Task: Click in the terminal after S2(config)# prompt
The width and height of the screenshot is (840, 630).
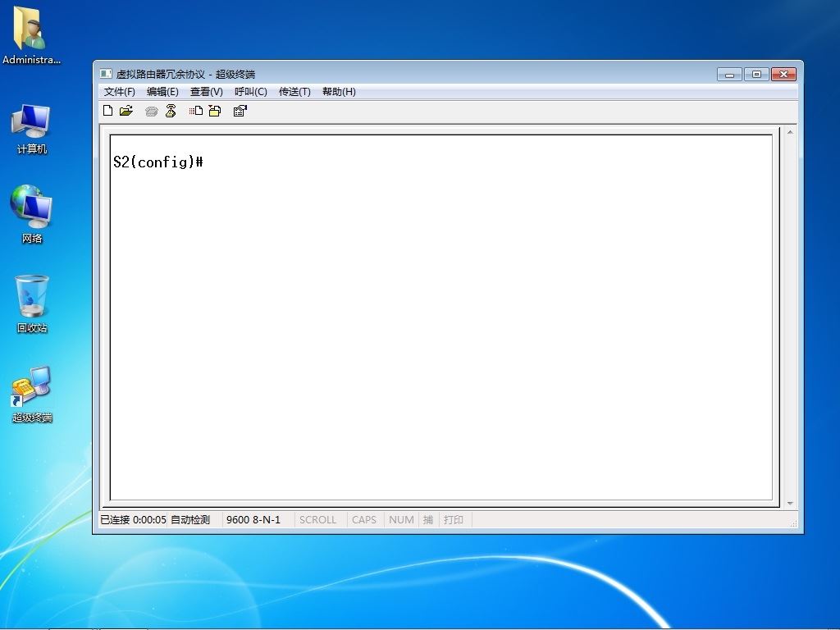Action: (x=209, y=162)
